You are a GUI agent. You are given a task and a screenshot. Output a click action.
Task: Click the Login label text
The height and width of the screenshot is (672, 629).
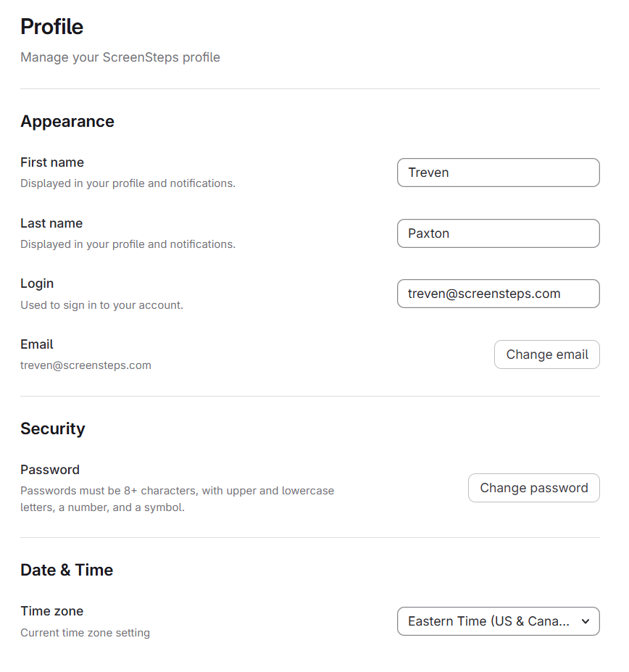(x=37, y=283)
